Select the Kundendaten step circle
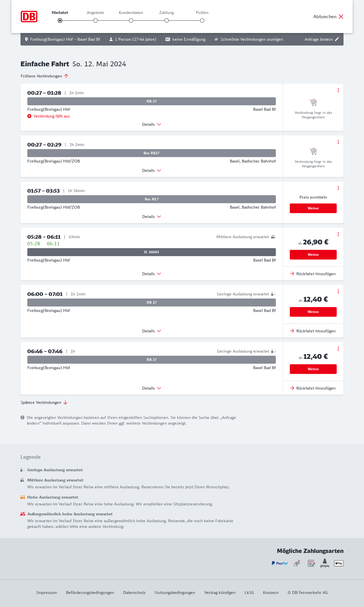This screenshot has height=607, width=364. [x=131, y=20]
